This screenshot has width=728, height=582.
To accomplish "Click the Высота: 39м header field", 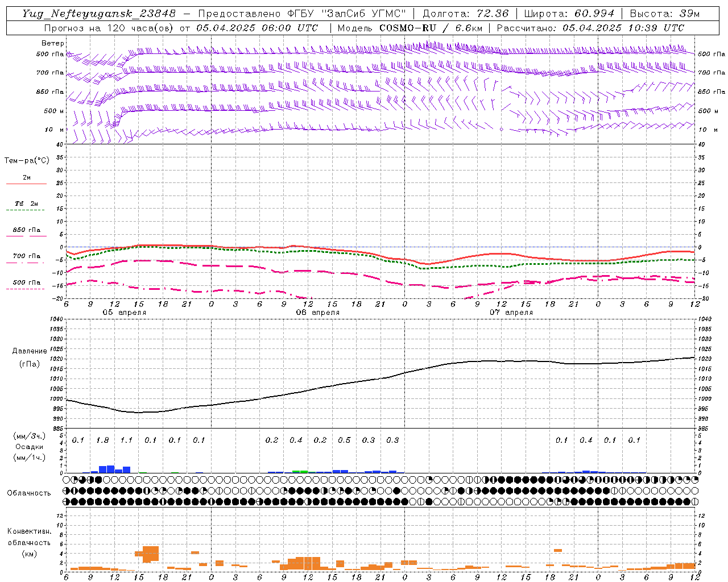I will 665,14.
